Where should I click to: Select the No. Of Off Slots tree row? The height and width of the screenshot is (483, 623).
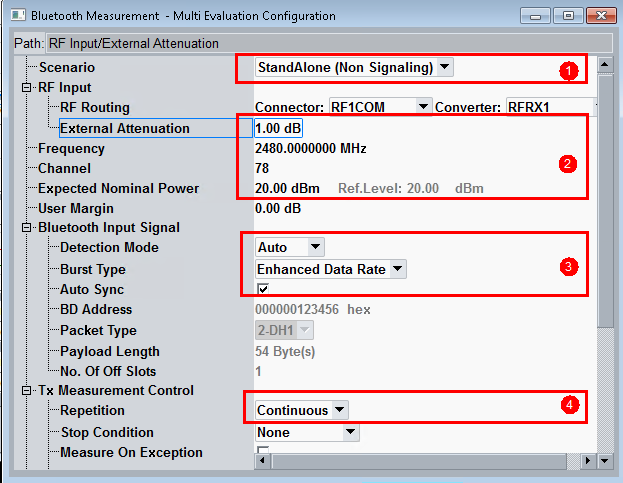coord(108,371)
